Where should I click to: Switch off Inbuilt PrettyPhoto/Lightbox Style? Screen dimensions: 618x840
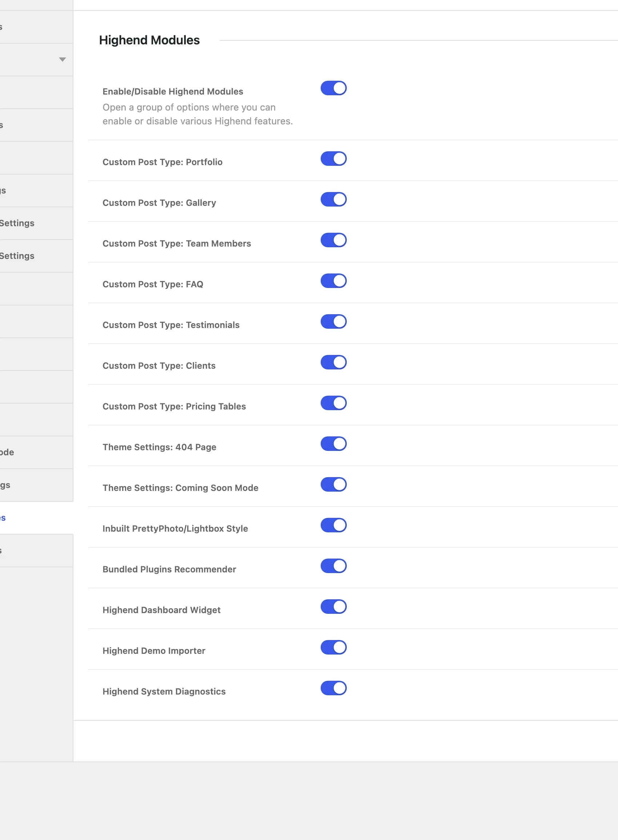click(333, 526)
